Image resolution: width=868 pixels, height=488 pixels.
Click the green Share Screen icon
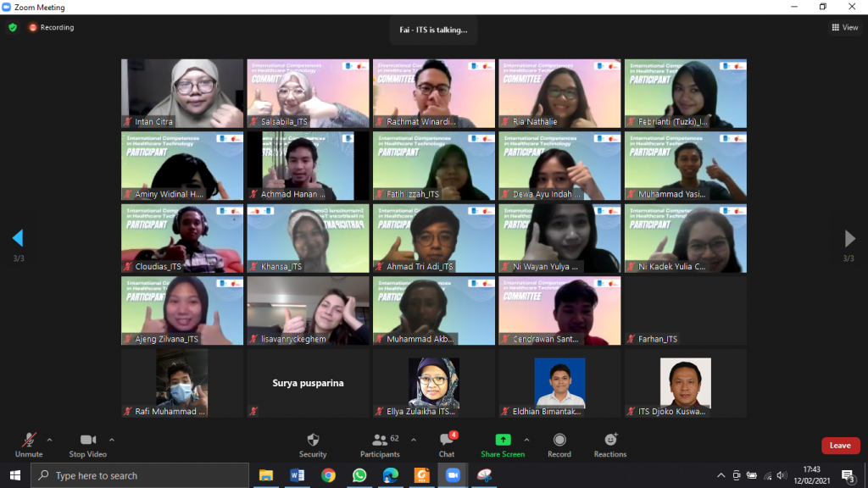tap(503, 440)
